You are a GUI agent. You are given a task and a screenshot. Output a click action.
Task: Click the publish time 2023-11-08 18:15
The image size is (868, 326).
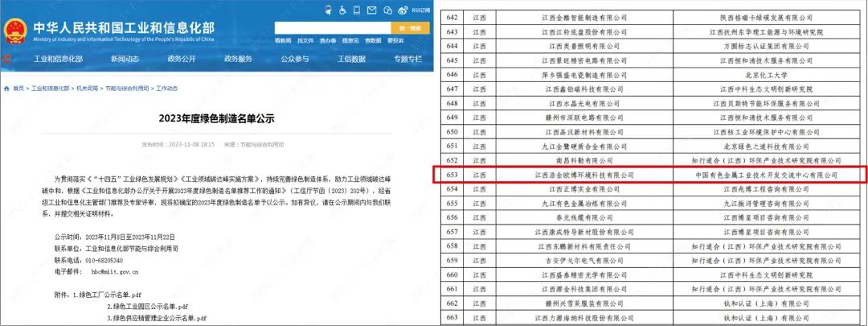tap(191, 145)
